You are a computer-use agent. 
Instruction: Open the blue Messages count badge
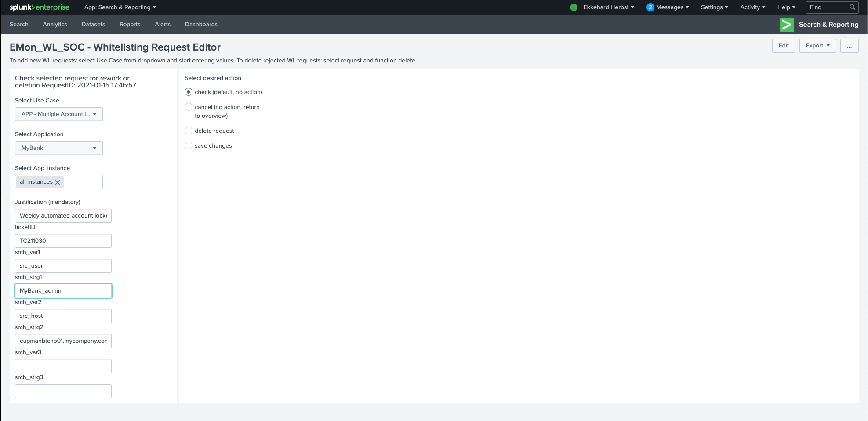pyautogui.click(x=650, y=7)
